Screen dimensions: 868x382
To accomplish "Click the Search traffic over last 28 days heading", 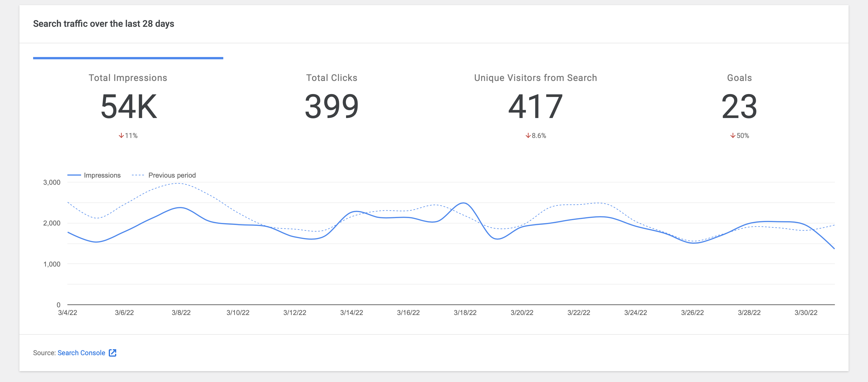I will [103, 24].
